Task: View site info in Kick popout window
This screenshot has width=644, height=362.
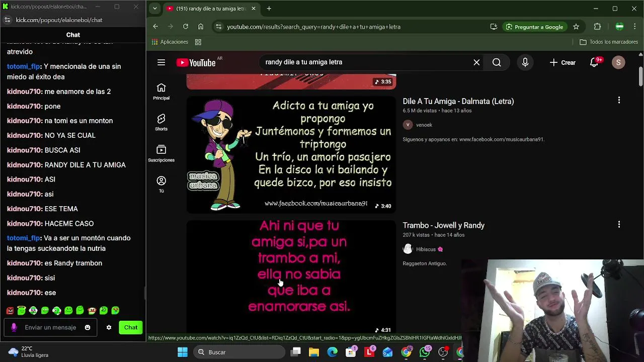Action: click(7, 20)
